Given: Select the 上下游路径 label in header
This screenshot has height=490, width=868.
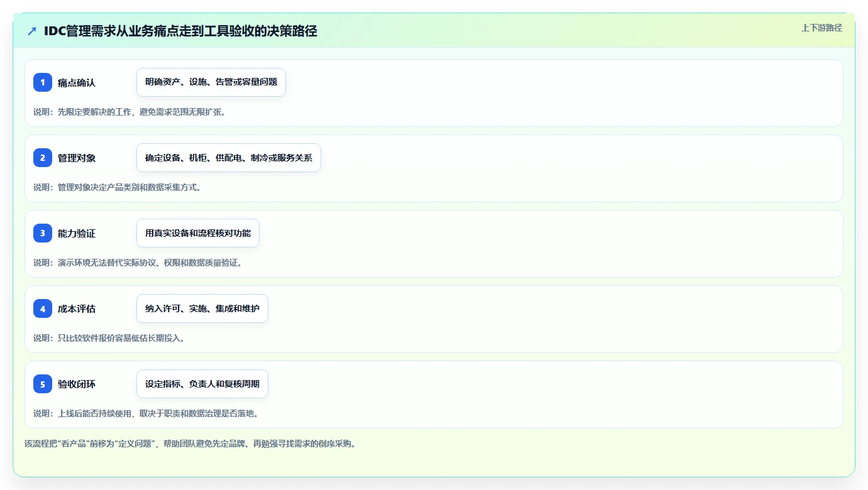Looking at the screenshot, I should click(821, 28).
